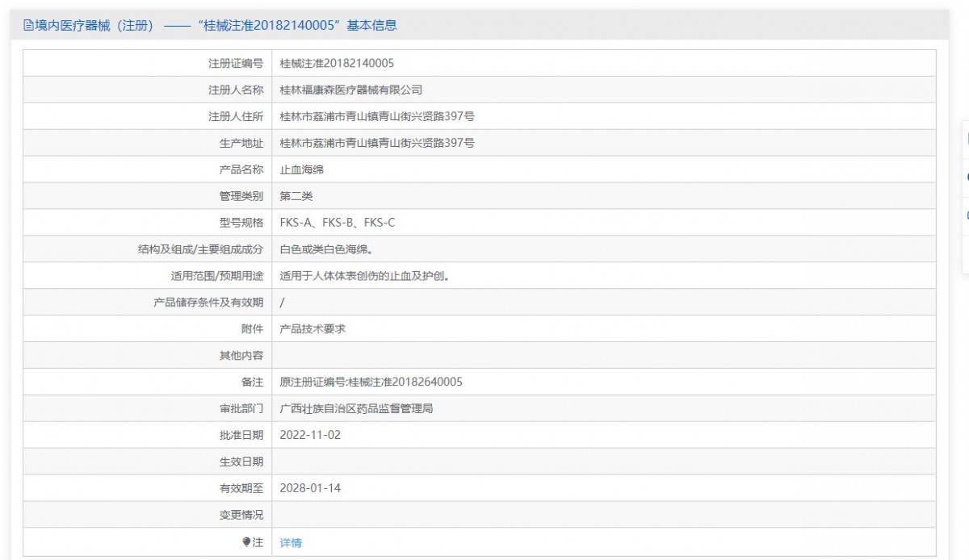
Task: Select the department 广西壮族自治区药品监督管理局
Action: point(356,409)
